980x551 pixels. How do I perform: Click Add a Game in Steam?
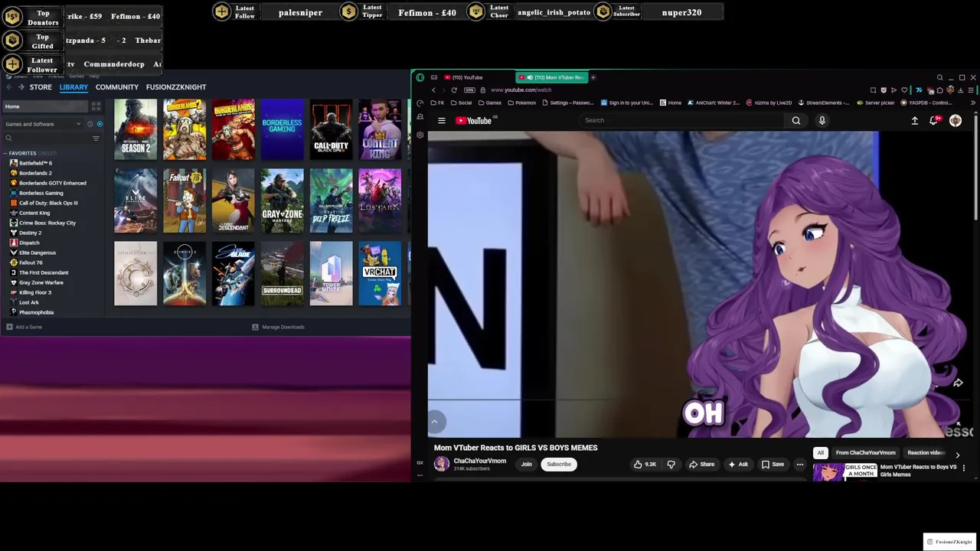click(x=24, y=327)
